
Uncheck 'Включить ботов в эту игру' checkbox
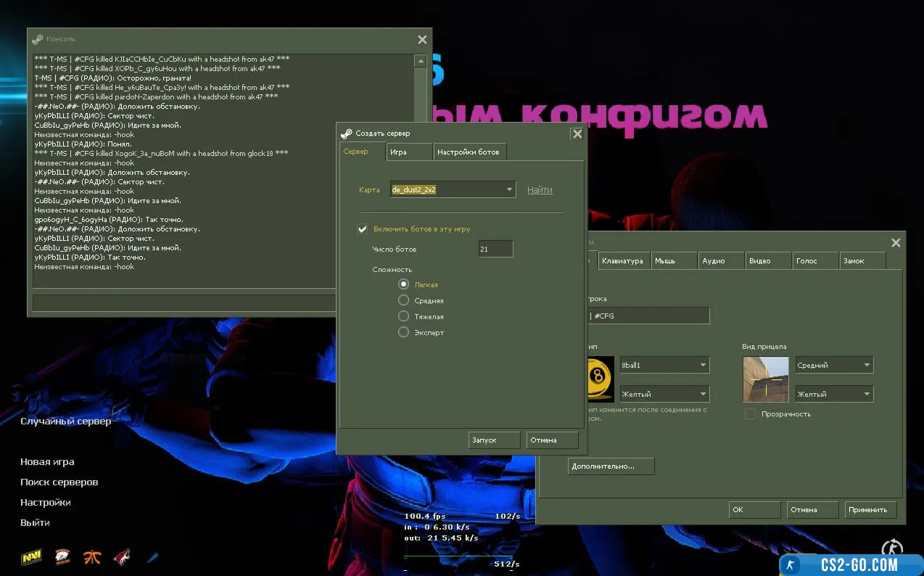pos(363,229)
